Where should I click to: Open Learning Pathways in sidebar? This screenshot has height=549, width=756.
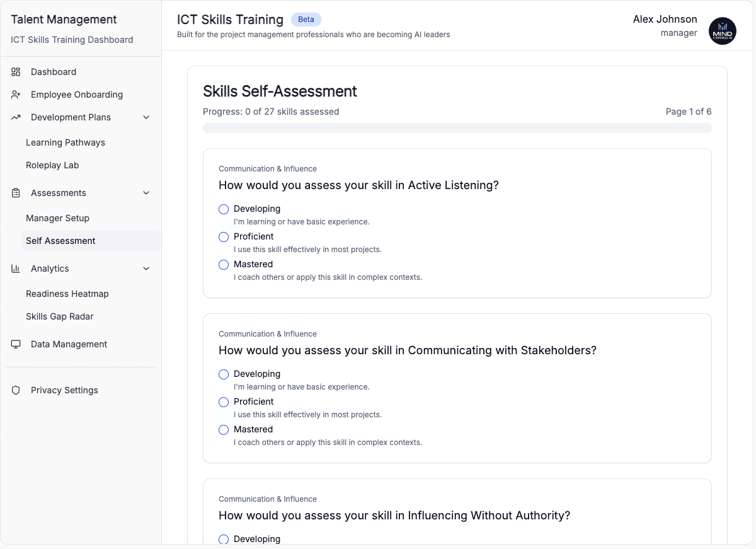66,142
